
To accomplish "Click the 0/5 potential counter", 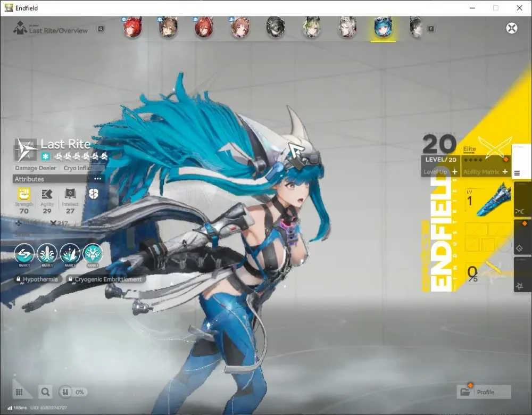I will [x=472, y=273].
